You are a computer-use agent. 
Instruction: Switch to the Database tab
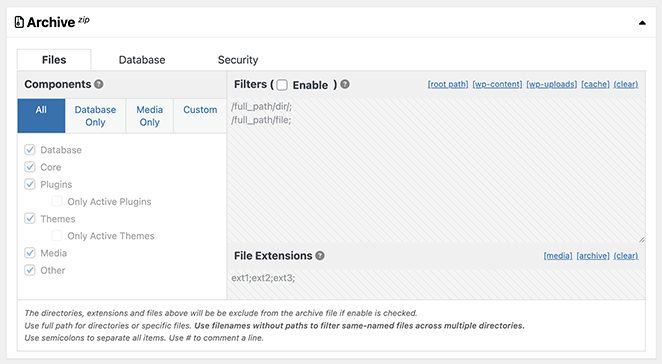tap(142, 60)
